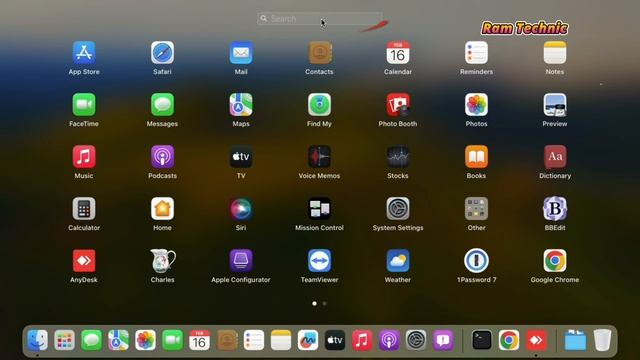640x360 pixels.
Task: Open System Settings in the Launchpad grid
Action: (x=398, y=209)
